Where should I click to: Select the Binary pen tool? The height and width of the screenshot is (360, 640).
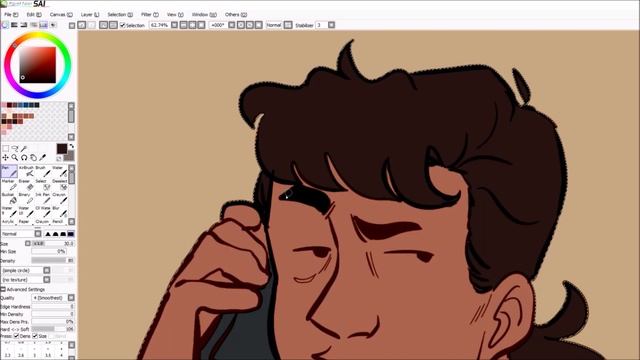[26, 198]
